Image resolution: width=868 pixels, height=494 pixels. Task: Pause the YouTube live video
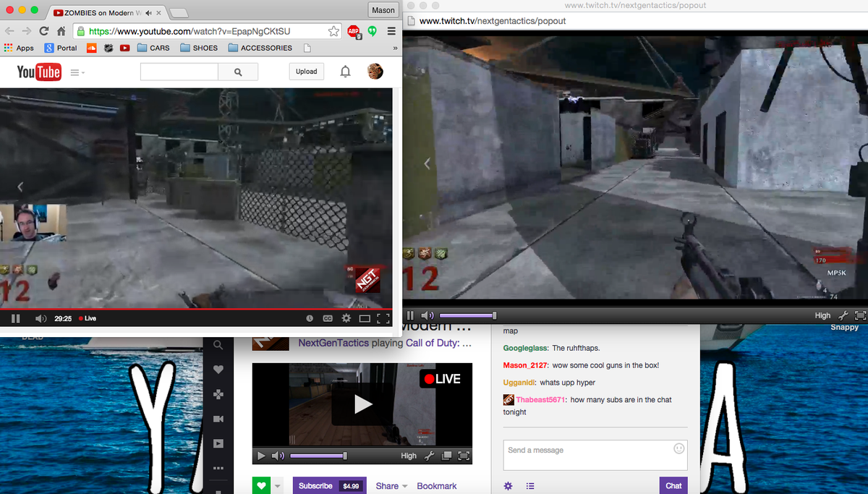pyautogui.click(x=15, y=318)
